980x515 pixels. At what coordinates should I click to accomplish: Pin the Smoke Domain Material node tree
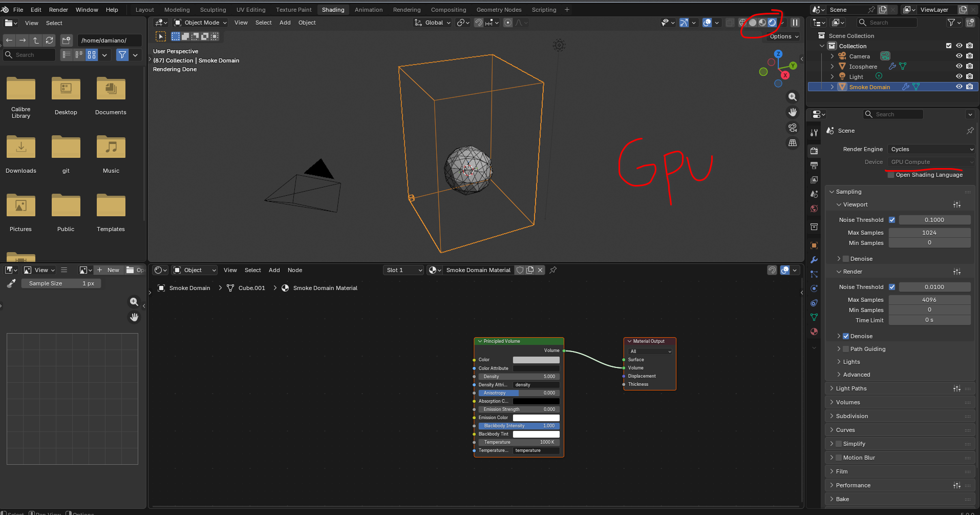tap(553, 270)
